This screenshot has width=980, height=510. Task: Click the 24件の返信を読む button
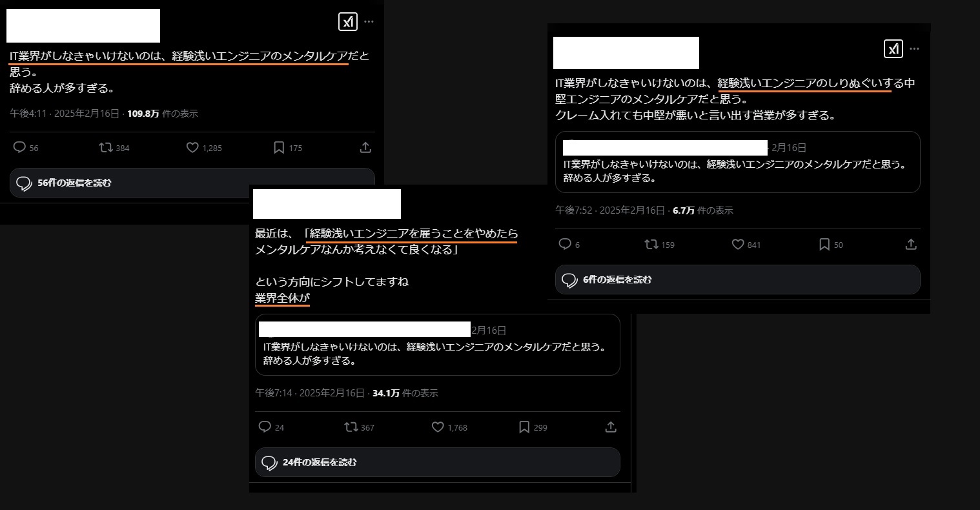click(438, 462)
